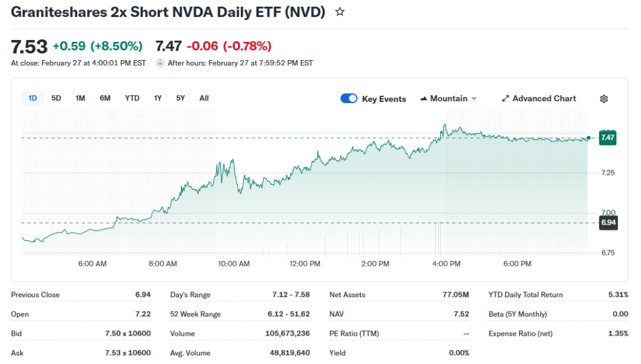
Task: Open the Advanced Chart link
Action: (544, 99)
